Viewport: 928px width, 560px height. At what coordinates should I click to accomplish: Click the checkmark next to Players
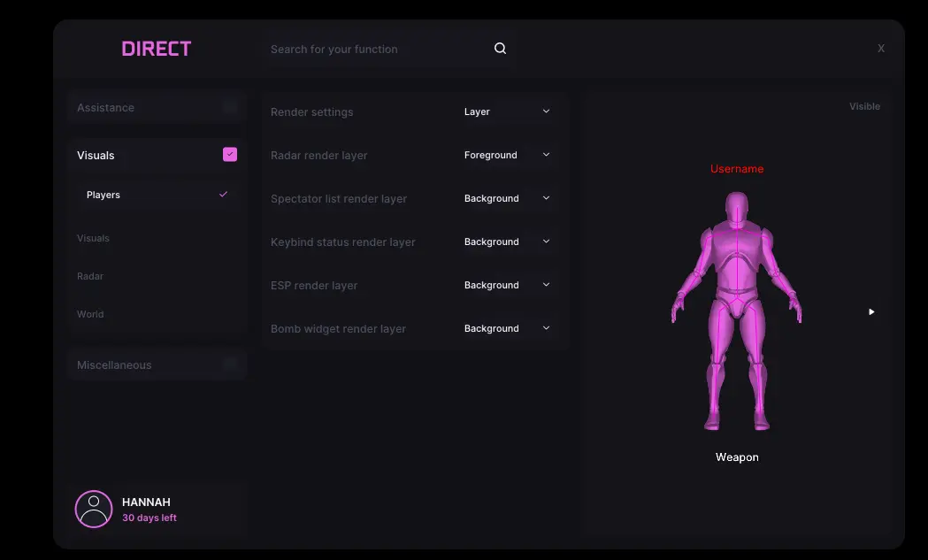(x=223, y=195)
